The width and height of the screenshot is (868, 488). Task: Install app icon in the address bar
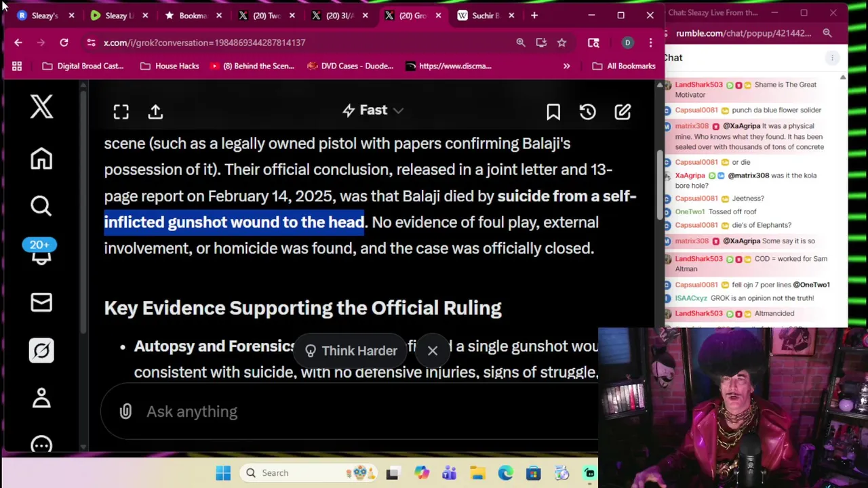click(541, 43)
